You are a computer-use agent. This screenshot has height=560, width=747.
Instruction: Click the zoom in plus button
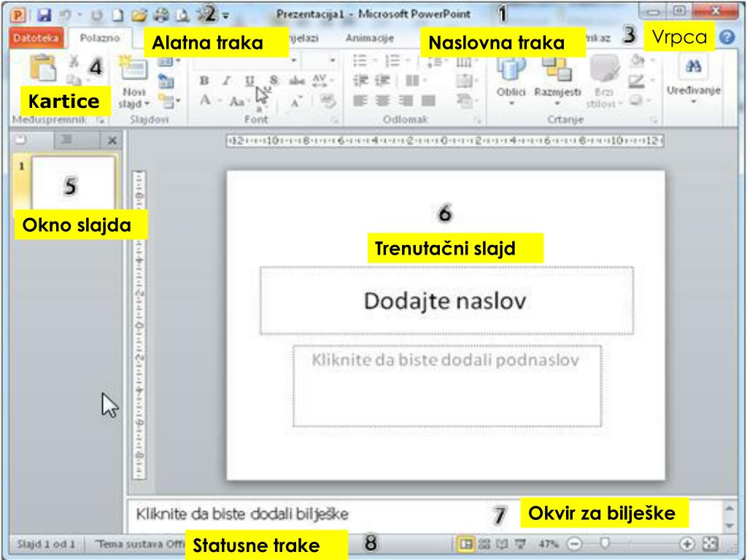click(x=687, y=543)
